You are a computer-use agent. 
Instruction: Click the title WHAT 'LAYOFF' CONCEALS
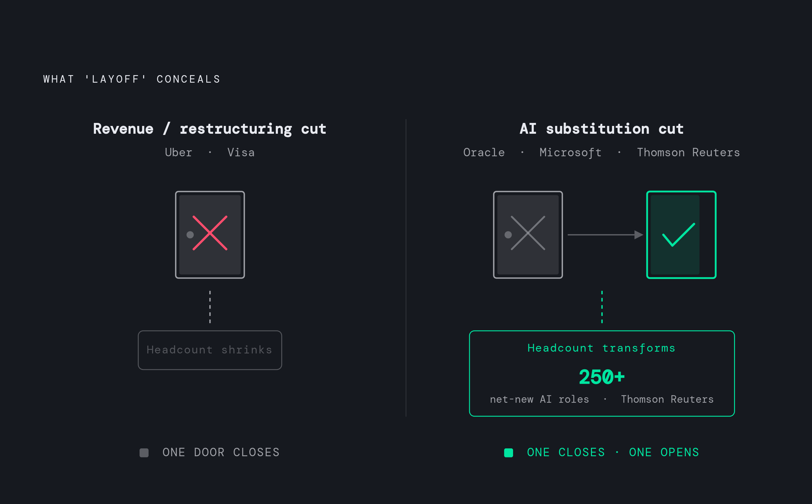tap(132, 79)
